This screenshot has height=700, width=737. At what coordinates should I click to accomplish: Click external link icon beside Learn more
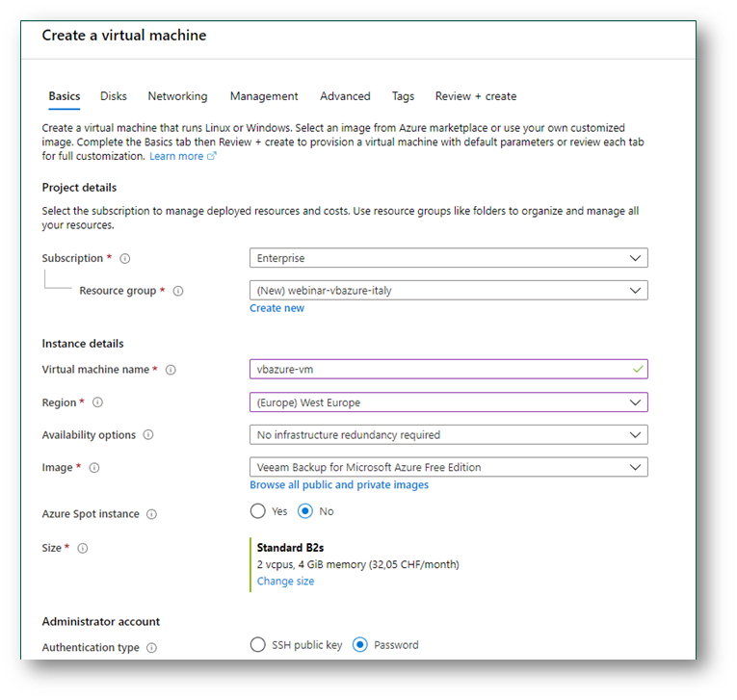(212, 156)
